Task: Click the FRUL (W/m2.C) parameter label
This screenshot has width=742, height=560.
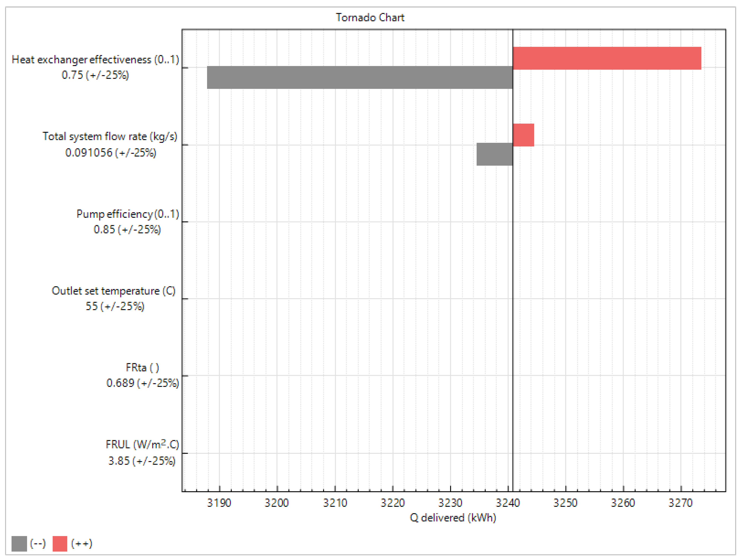Action: 142,445
